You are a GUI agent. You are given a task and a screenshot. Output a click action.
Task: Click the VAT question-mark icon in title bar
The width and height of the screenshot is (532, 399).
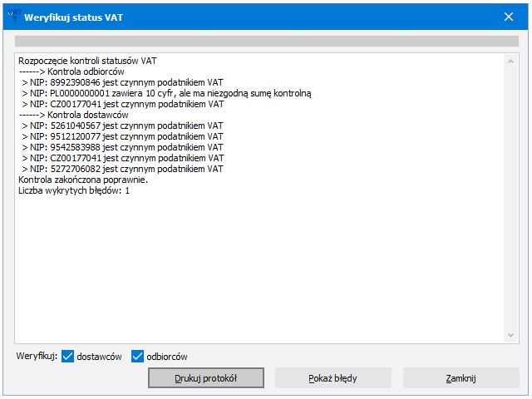click(x=15, y=16)
